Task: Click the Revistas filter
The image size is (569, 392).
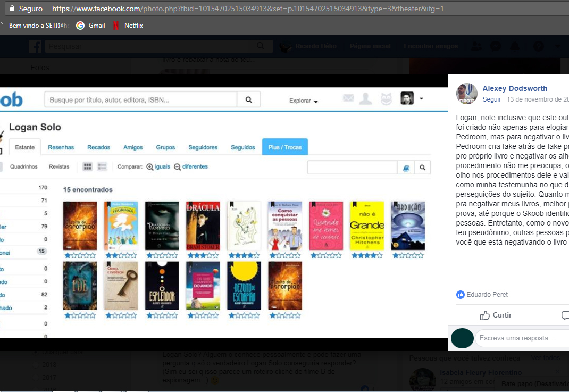Action: [59, 166]
